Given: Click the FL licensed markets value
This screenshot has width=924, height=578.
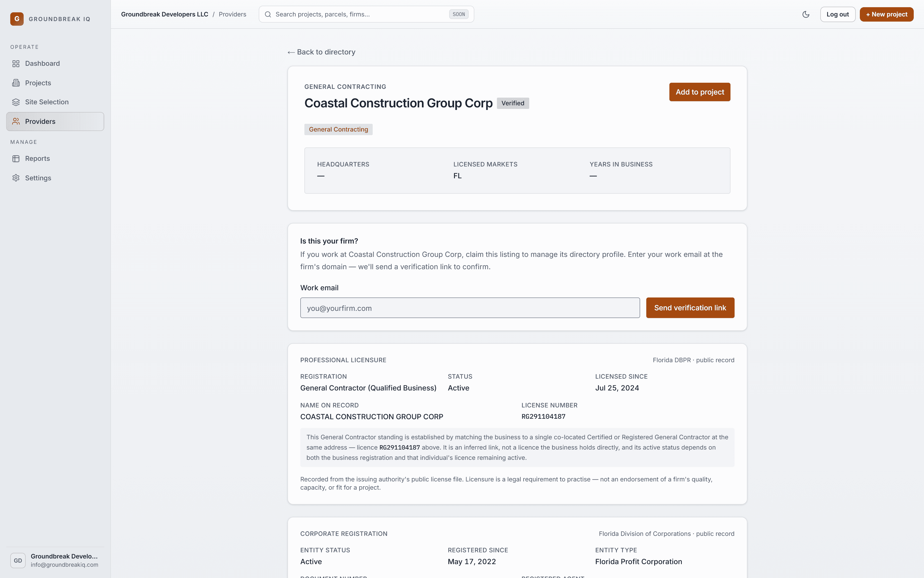Looking at the screenshot, I should (457, 176).
